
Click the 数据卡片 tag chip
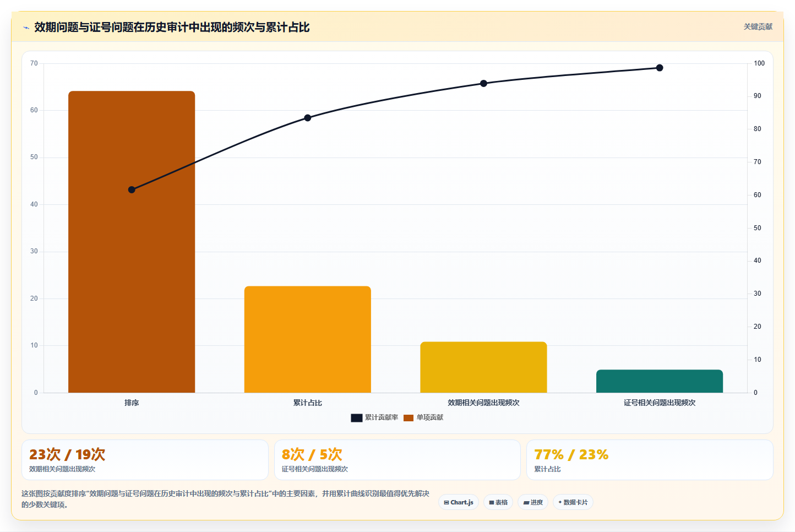[573, 502]
